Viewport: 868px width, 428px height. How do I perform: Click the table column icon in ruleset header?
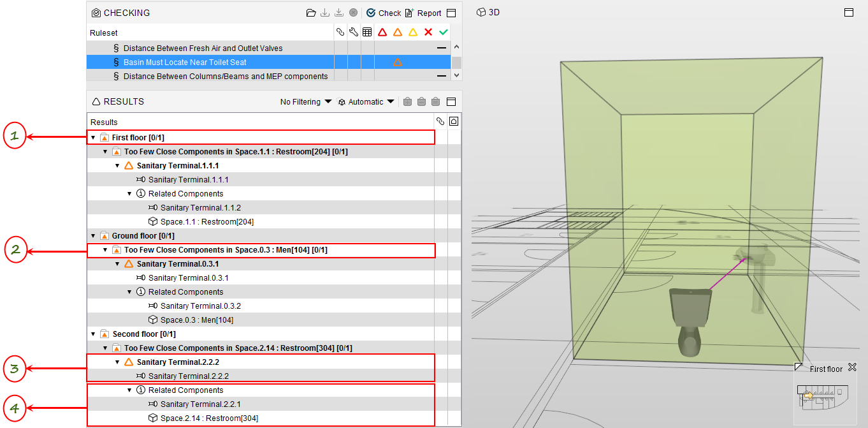(x=367, y=33)
